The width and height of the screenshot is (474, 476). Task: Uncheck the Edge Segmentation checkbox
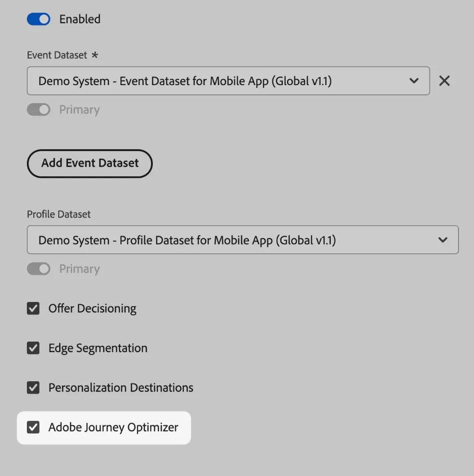click(x=33, y=348)
